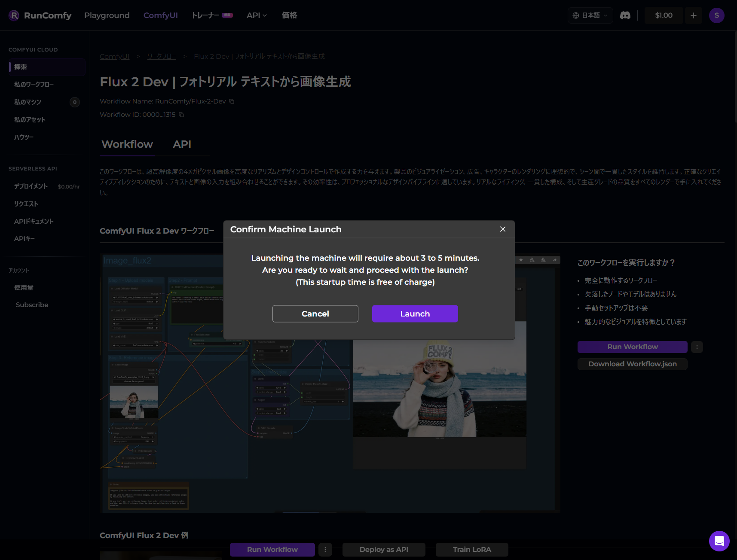Expand the API menu in navbar
Screen dimensions: 737x560
point(257,15)
